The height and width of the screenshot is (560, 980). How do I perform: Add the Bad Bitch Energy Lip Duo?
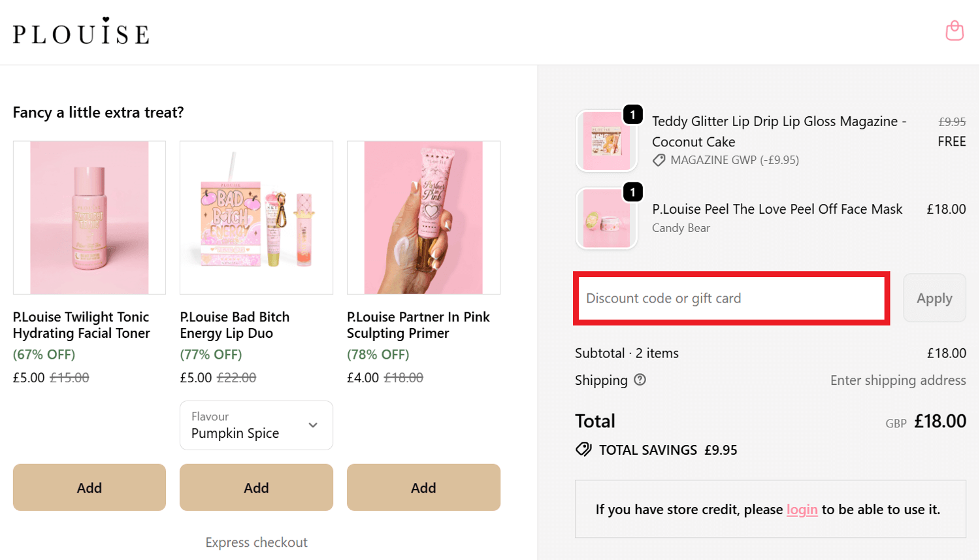coord(255,487)
